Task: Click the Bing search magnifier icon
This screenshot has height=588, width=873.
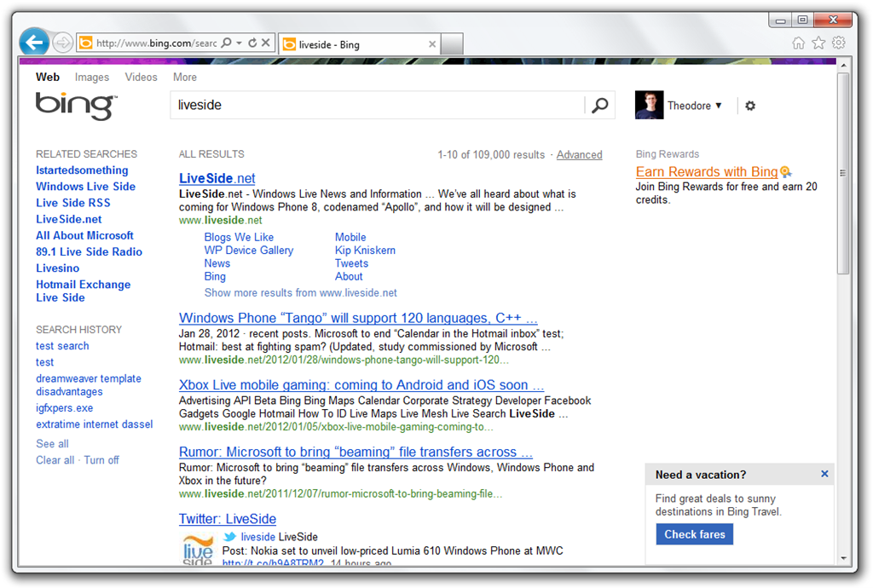Action: [600, 105]
